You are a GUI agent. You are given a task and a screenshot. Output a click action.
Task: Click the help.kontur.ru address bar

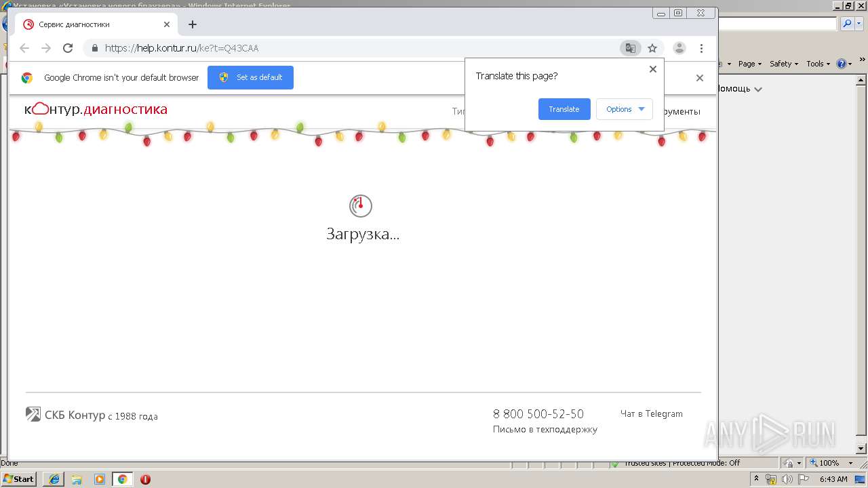(x=353, y=48)
